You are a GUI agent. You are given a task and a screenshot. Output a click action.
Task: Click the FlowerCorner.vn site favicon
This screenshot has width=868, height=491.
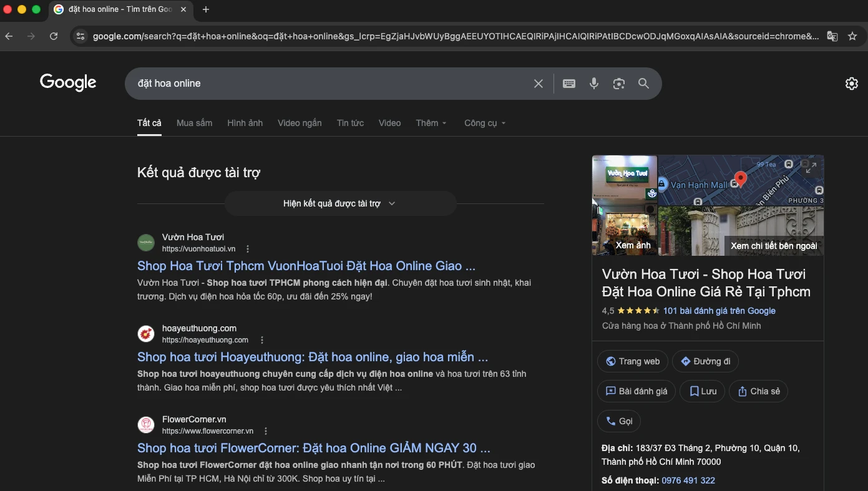(x=146, y=425)
